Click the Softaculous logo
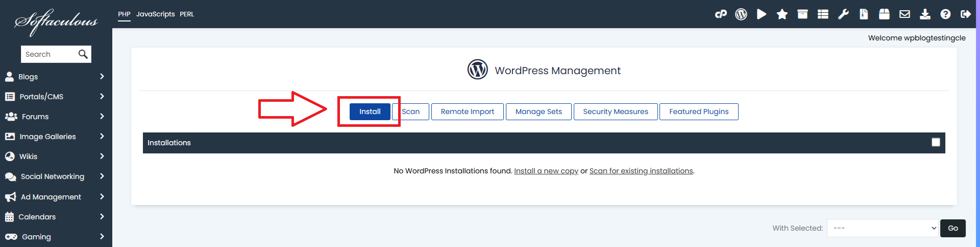The height and width of the screenshot is (247, 980). click(x=56, y=21)
